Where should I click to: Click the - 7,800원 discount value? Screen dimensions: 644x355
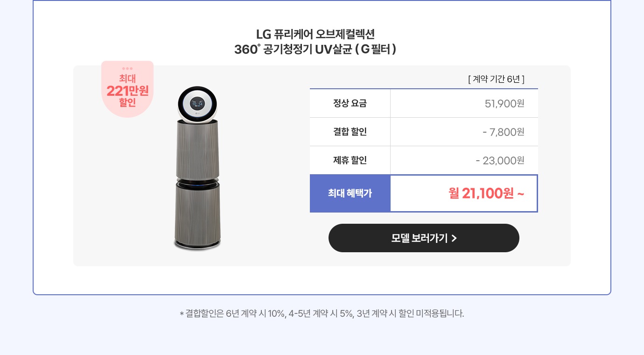504,132
